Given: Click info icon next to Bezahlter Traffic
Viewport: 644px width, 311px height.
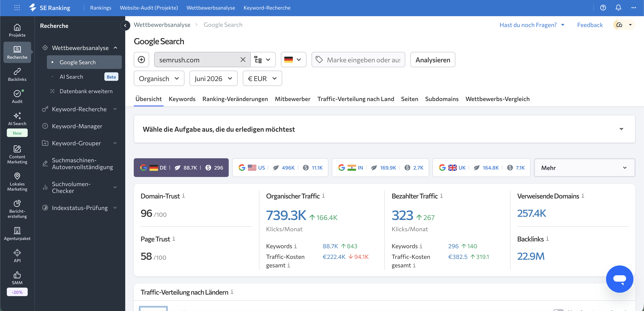Looking at the screenshot, I should [441, 195].
